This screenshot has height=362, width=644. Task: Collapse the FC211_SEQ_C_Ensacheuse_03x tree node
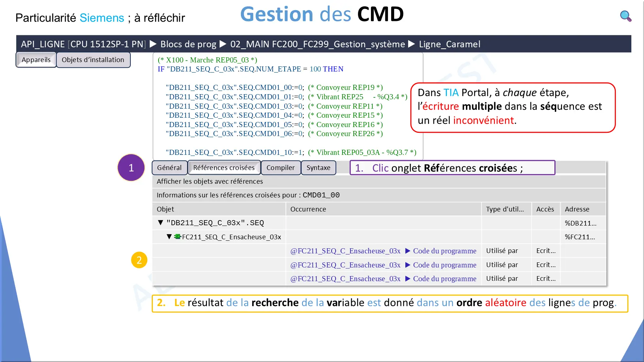click(169, 237)
